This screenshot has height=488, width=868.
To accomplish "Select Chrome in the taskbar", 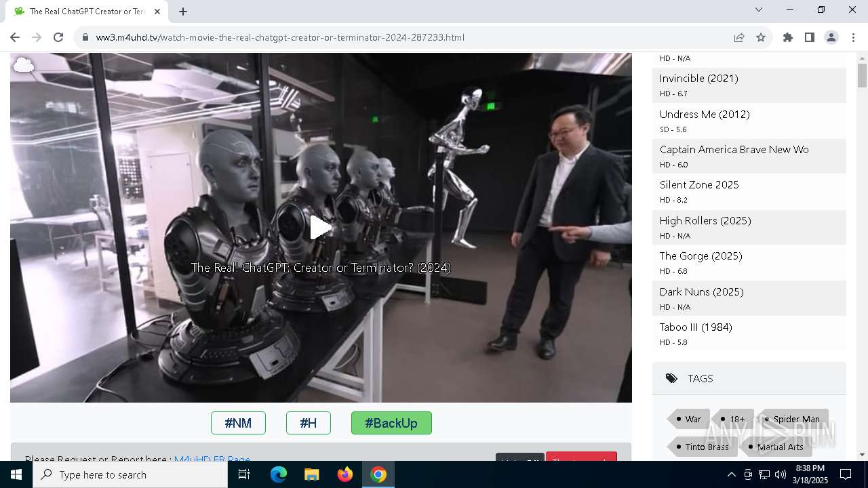I will pyautogui.click(x=378, y=474).
